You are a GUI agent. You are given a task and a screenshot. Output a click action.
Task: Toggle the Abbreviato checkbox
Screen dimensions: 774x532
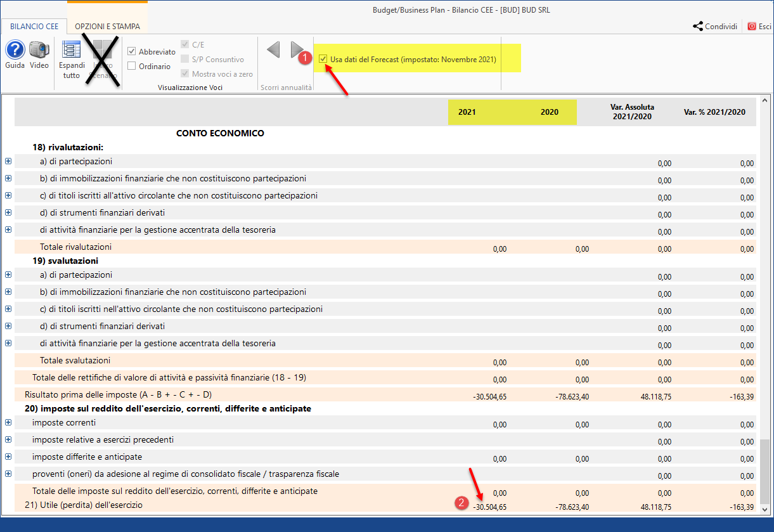(x=132, y=52)
